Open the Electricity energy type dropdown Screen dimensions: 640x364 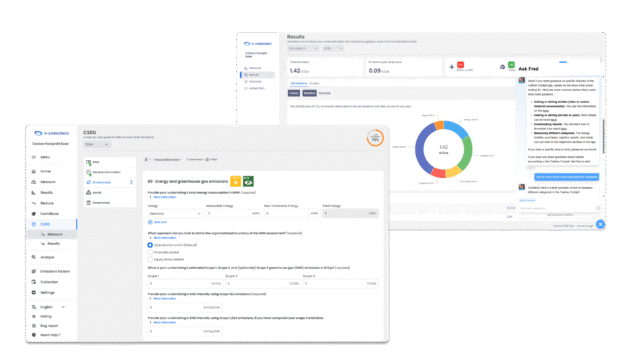point(175,214)
